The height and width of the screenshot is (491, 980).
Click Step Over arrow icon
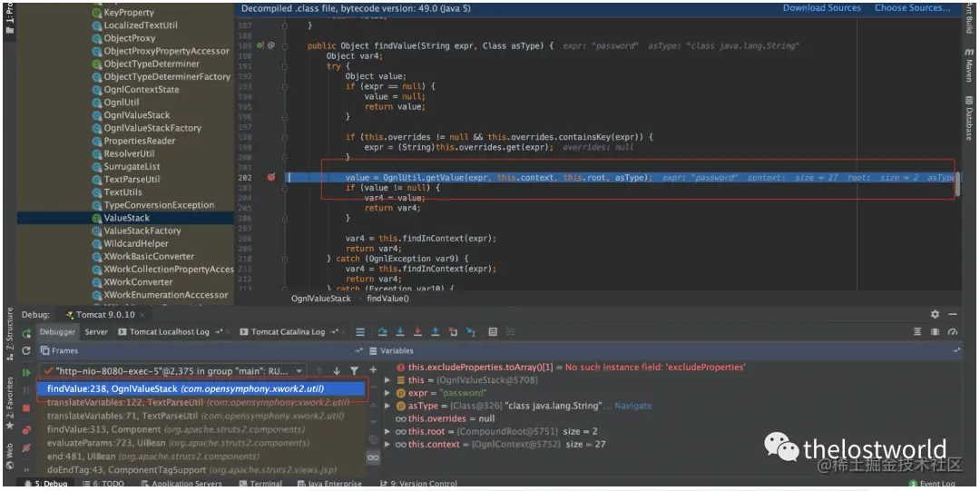[x=383, y=332]
